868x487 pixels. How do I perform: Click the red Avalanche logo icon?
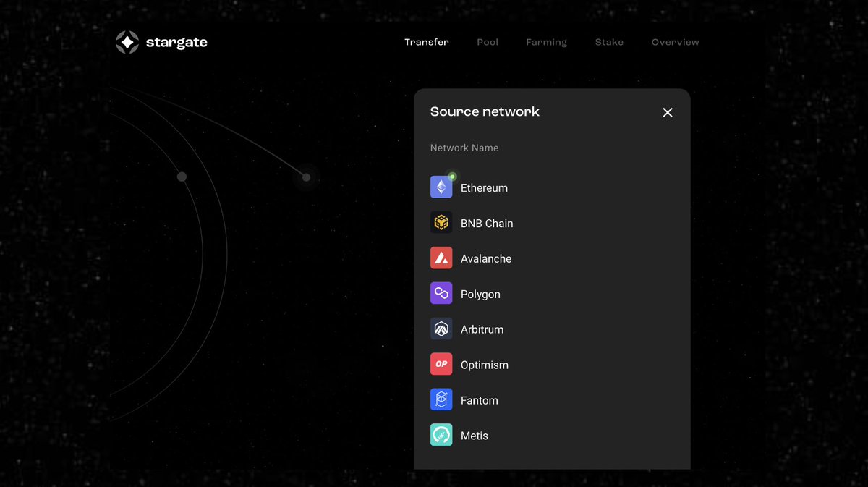coord(441,258)
